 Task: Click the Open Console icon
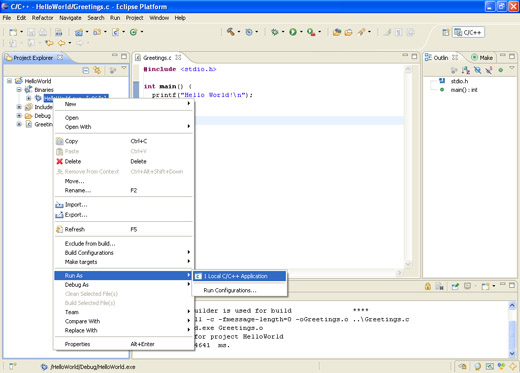(x=485, y=286)
